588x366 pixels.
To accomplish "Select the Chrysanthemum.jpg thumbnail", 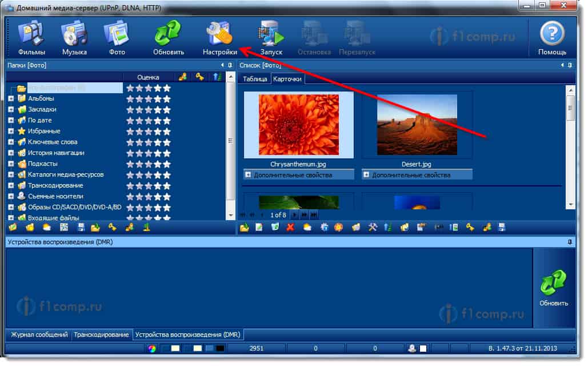I will pos(298,125).
